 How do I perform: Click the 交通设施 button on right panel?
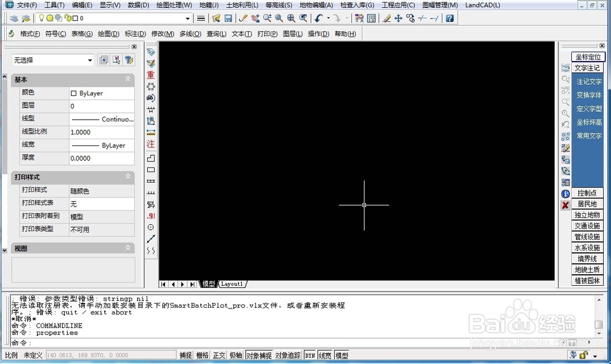click(x=587, y=226)
